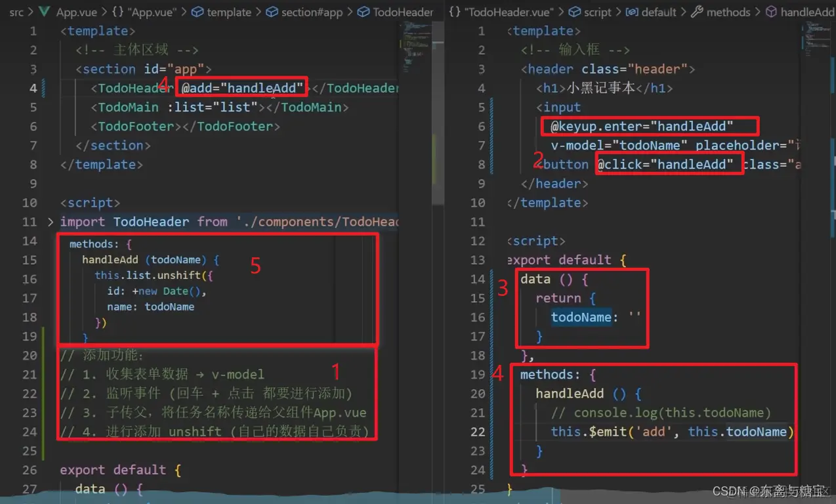This screenshot has width=836, height=504.
Task: Click the default breadcrumb symbol icon
Action: pos(631,12)
